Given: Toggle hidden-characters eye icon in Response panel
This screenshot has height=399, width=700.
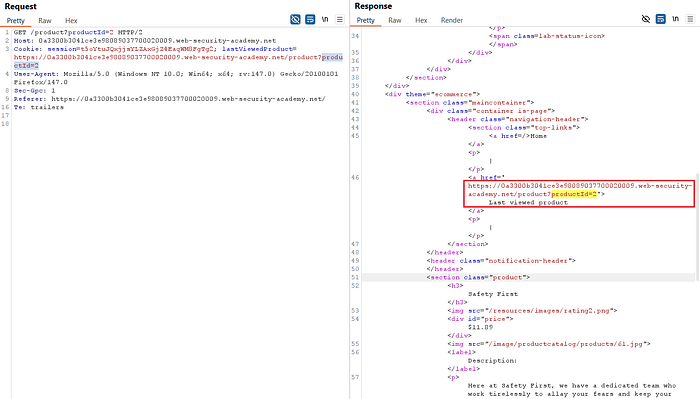Looking at the screenshot, I should 646,19.
